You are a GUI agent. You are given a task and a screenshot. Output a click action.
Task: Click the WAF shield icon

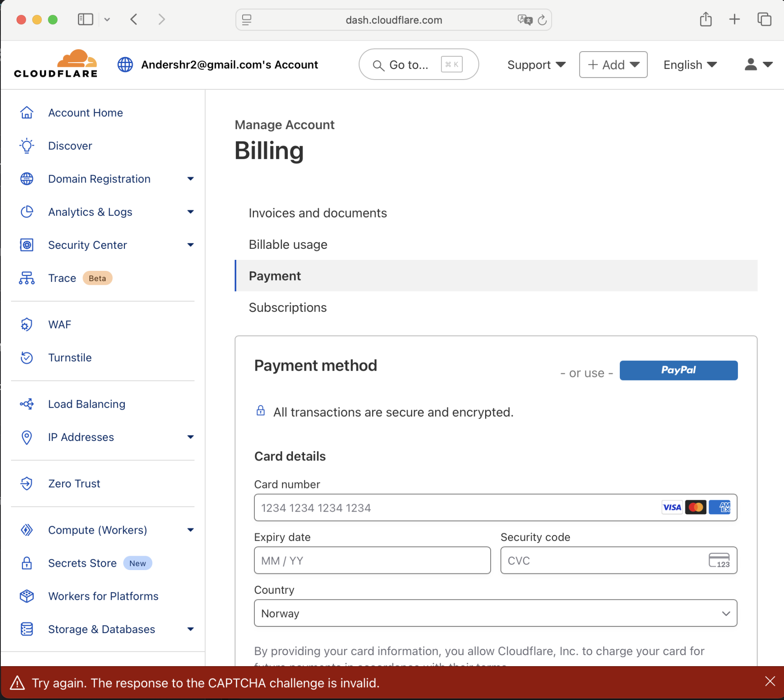click(27, 325)
